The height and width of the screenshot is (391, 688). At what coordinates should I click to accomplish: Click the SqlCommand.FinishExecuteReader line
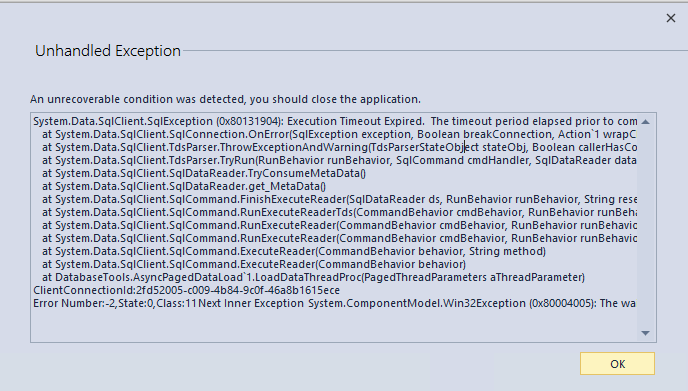tap(340, 199)
